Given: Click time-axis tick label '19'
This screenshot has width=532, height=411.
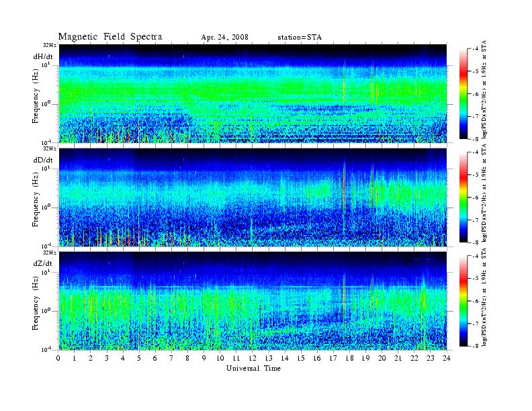Looking at the screenshot, I should pyautogui.click(x=365, y=358).
